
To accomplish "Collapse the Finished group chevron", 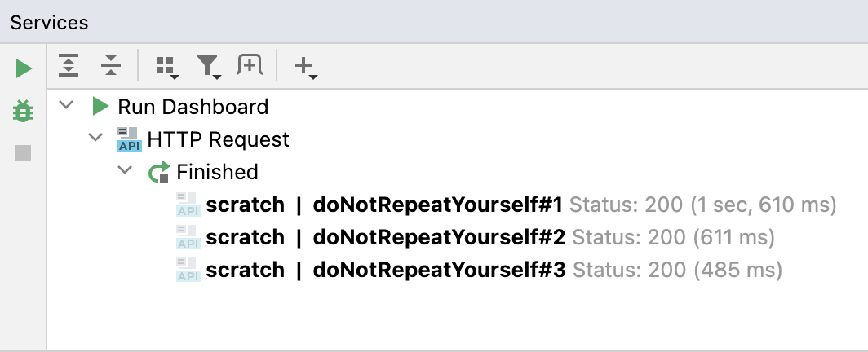I will [x=125, y=171].
